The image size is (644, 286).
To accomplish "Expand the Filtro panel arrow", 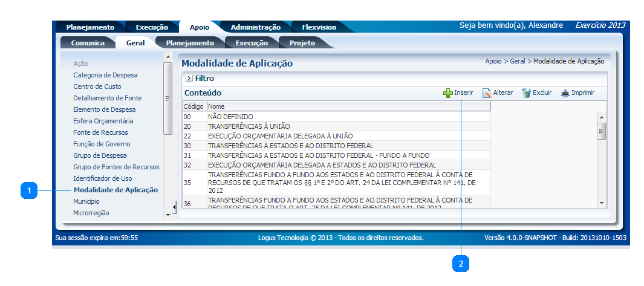I will [189, 79].
